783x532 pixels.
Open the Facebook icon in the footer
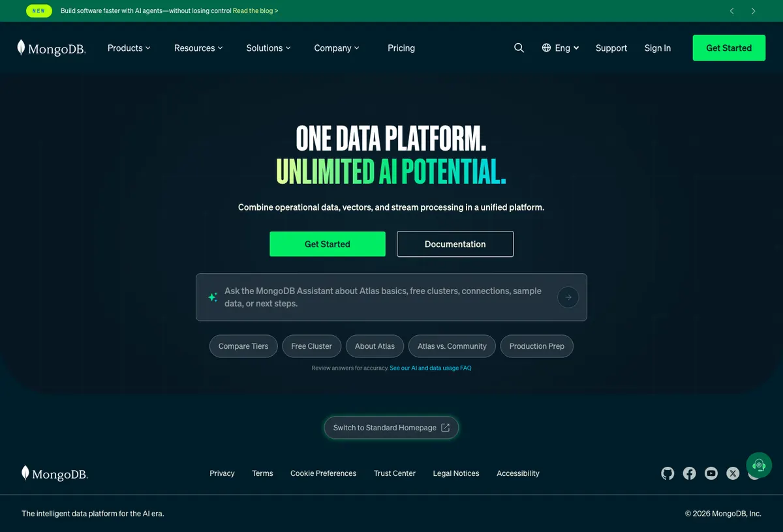tap(689, 473)
